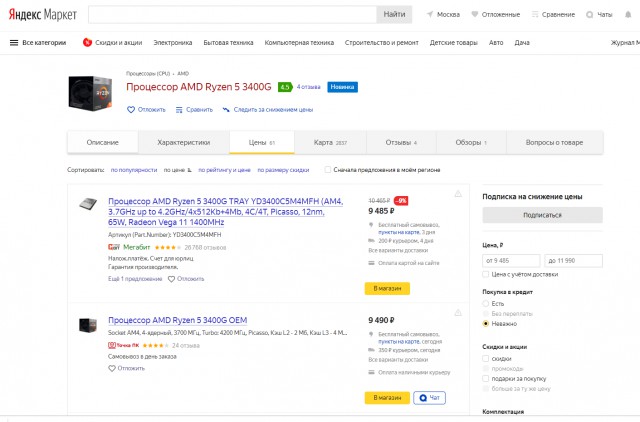This screenshot has height=422, width=640.
Task: Open the notifications bell icon
Action: [628, 14]
